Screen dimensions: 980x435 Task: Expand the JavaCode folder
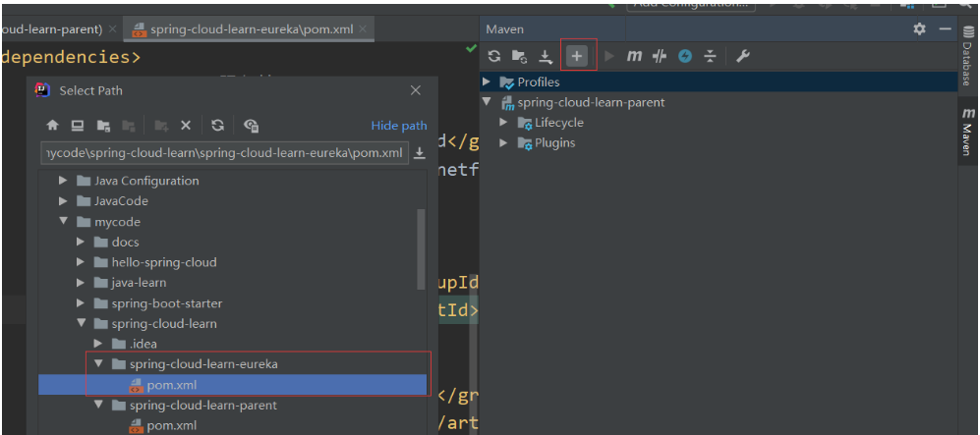(x=63, y=201)
